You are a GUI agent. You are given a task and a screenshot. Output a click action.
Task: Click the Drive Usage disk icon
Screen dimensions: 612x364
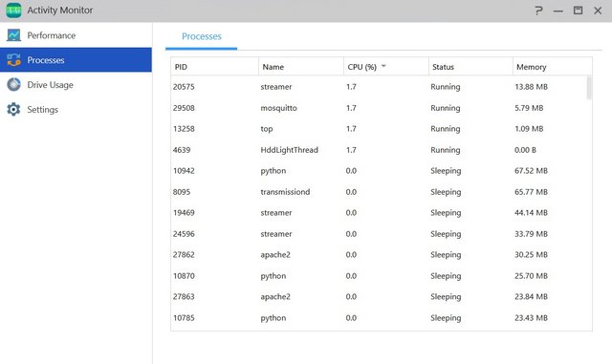(x=13, y=85)
